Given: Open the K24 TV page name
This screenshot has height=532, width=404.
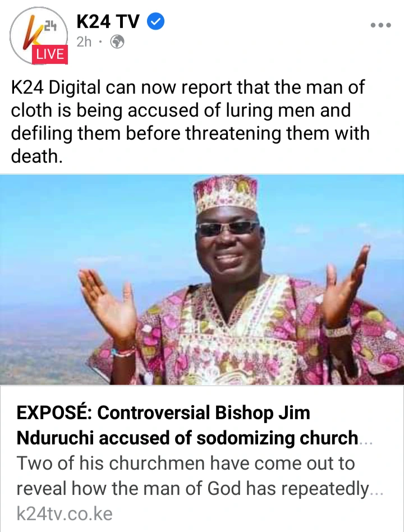Looking at the screenshot, I should click(x=108, y=21).
